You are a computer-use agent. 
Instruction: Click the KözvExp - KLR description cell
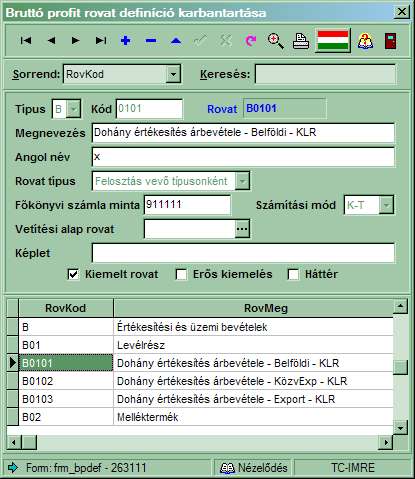[253, 381]
